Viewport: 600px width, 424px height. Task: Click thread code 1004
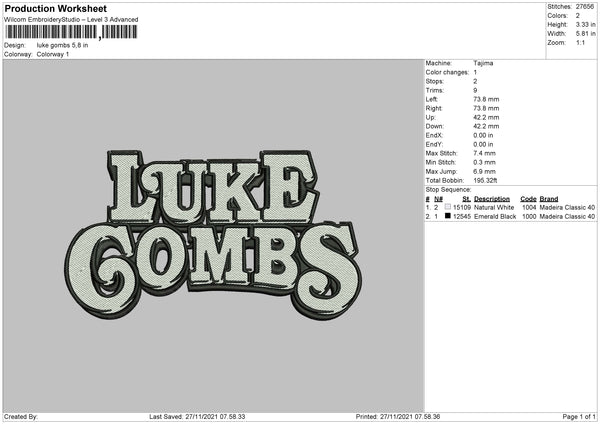[529, 207]
